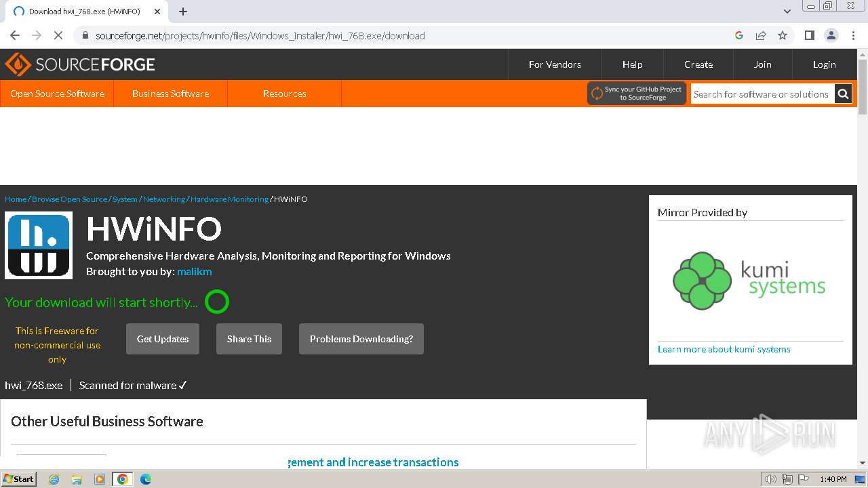Screen dimensions: 868x488
Task: Click Learn more about kumi systems
Action: tap(724, 349)
